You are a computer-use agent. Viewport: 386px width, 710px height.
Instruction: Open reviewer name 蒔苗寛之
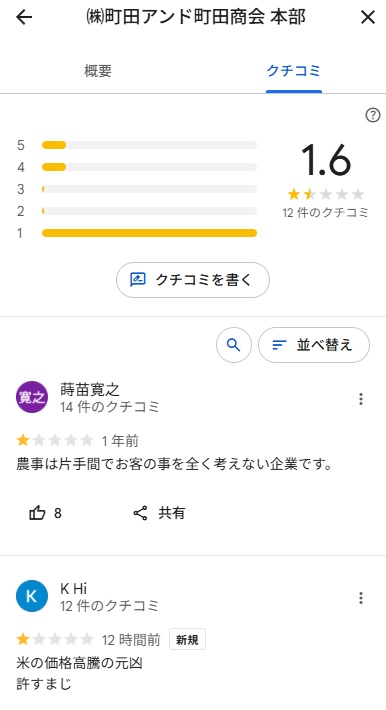[90, 389]
